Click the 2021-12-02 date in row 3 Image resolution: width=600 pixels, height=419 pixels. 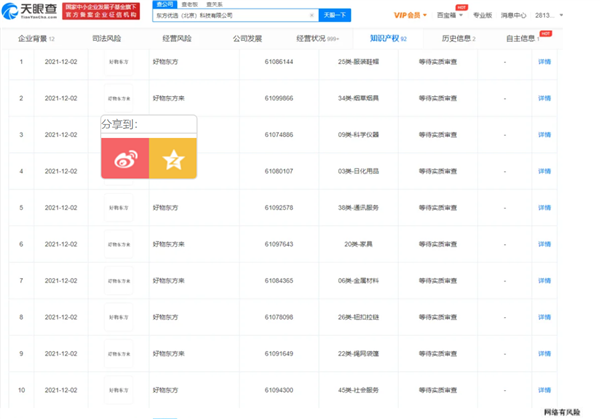coord(61,135)
